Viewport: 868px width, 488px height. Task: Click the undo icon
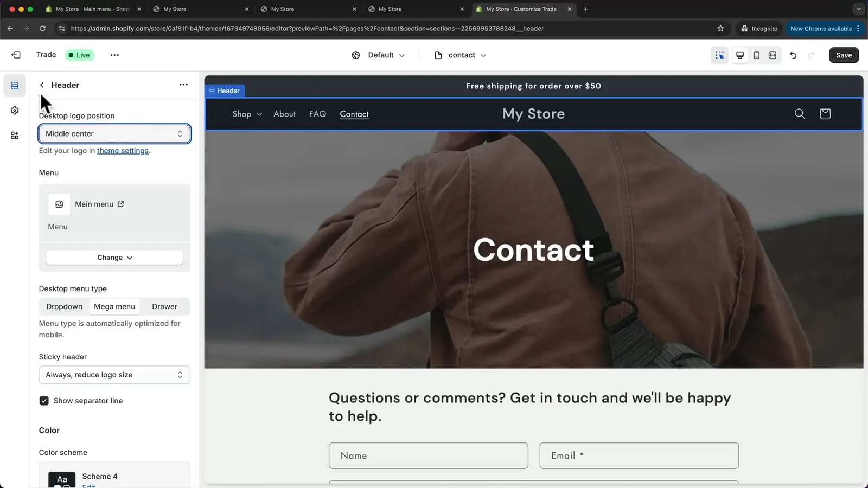point(793,55)
